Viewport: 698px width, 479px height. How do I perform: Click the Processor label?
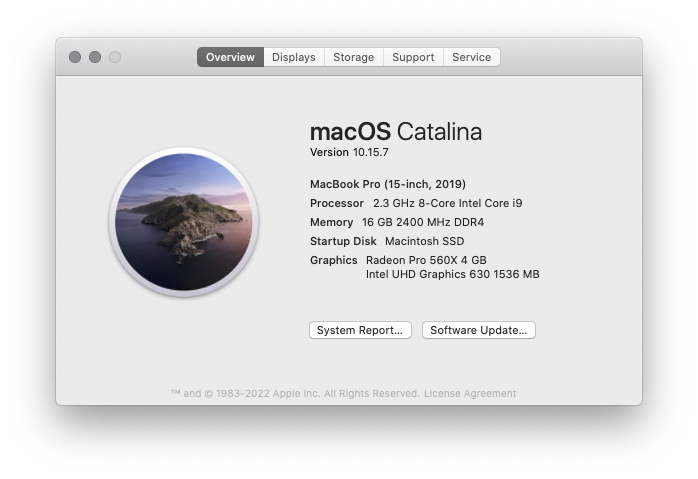(x=337, y=203)
